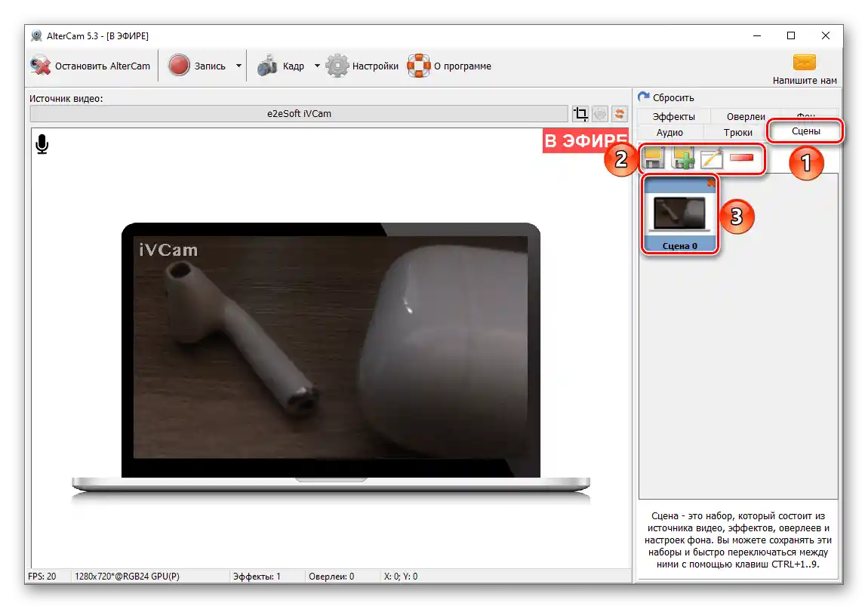This screenshot has width=868, height=609.
Task: Click the X: 0; Y: 0 status text
Action: click(x=401, y=577)
